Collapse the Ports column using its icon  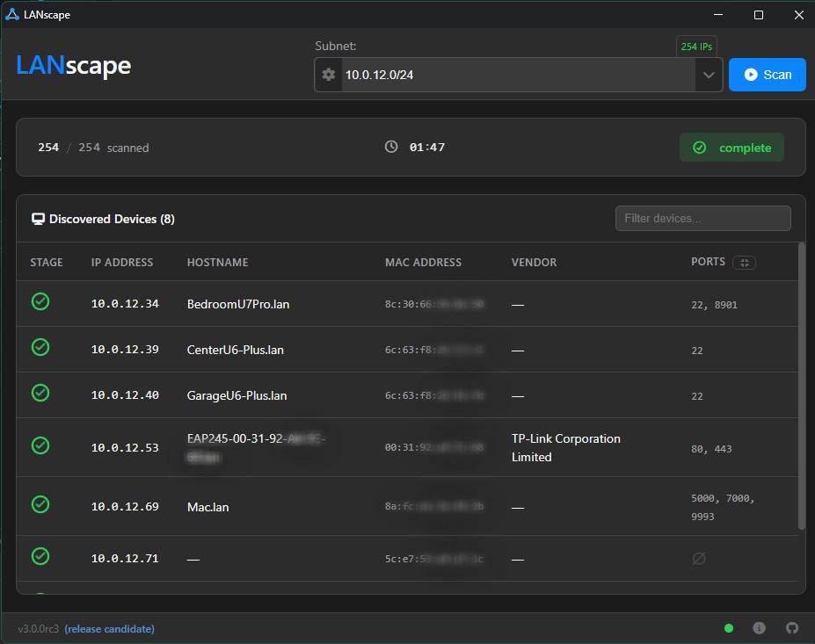745,262
